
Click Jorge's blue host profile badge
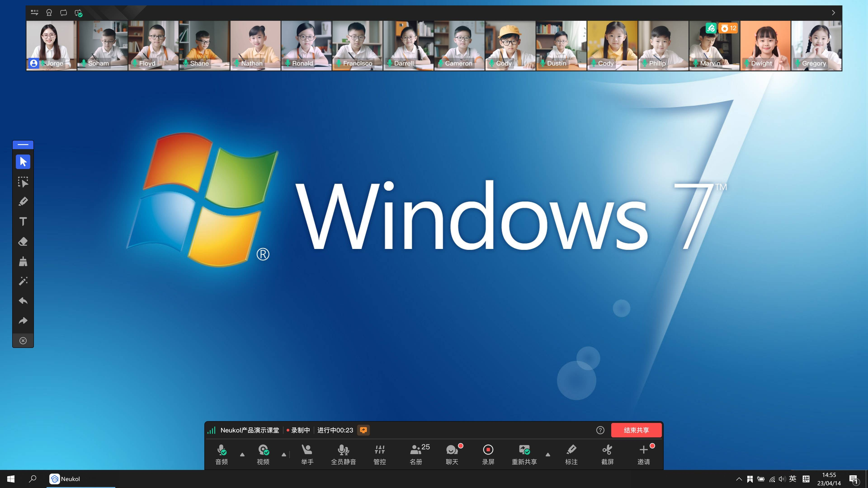[33, 63]
